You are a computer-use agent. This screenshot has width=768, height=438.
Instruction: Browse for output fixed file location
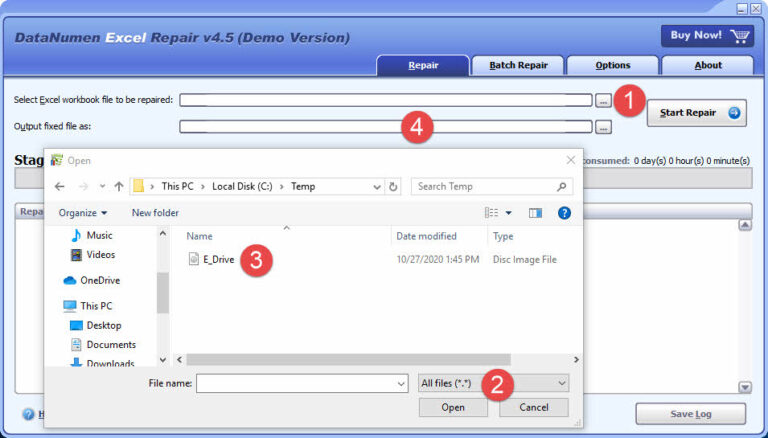click(x=603, y=127)
